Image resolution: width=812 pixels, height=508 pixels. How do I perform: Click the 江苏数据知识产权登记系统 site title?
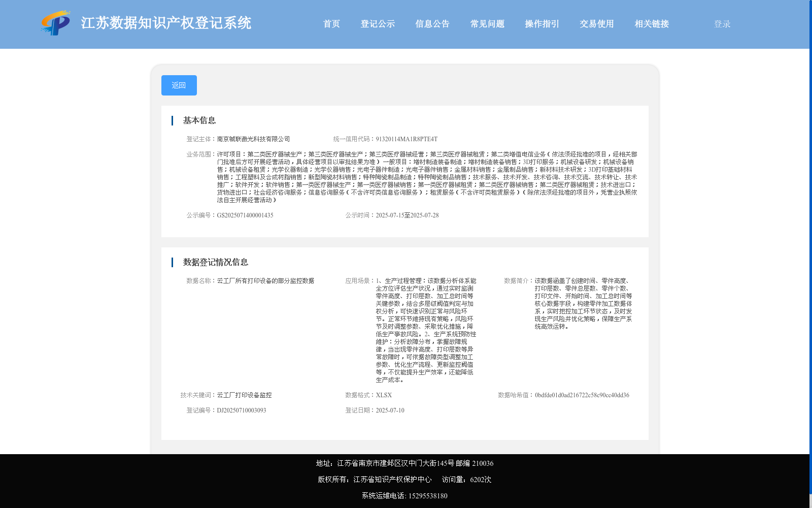tap(166, 23)
